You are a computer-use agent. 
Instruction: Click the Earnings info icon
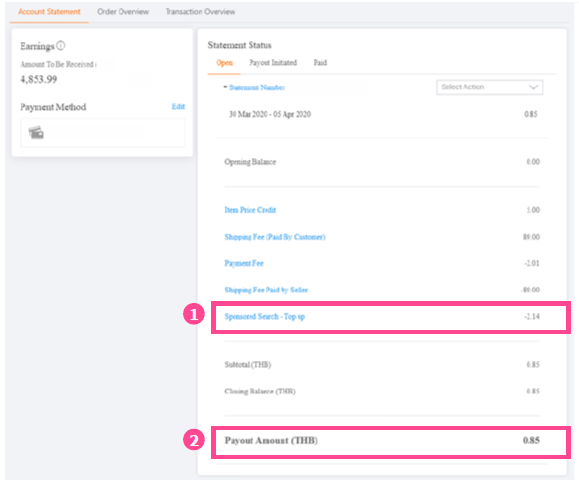[x=61, y=45]
